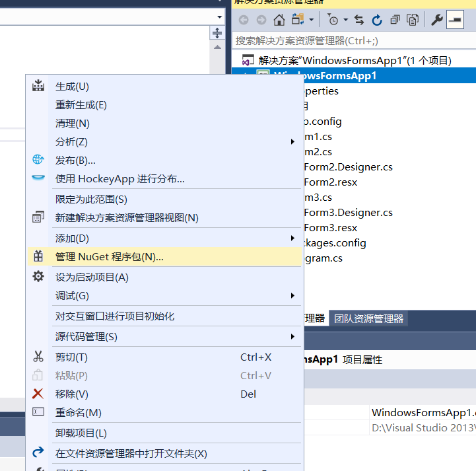This screenshot has width=476, height=471.
Task: Open the 调试(G) submenu
Action: (164, 296)
